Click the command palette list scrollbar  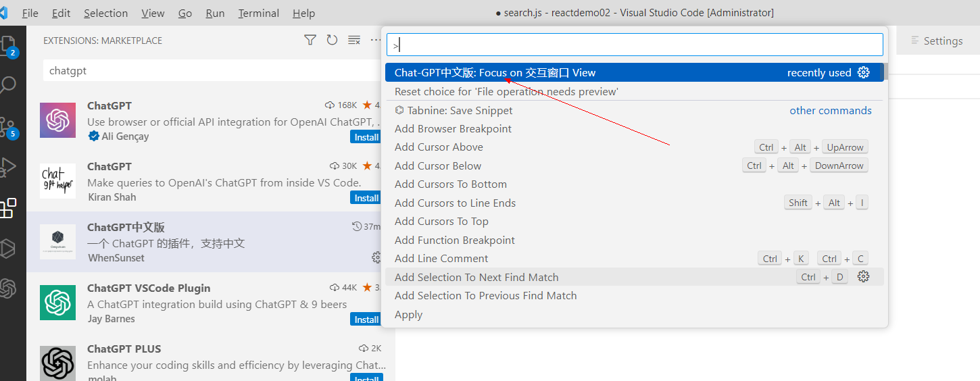pyautogui.click(x=886, y=72)
